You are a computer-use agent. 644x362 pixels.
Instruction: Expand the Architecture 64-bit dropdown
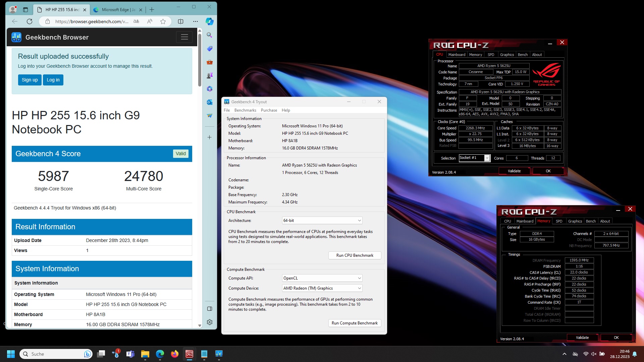click(322, 221)
